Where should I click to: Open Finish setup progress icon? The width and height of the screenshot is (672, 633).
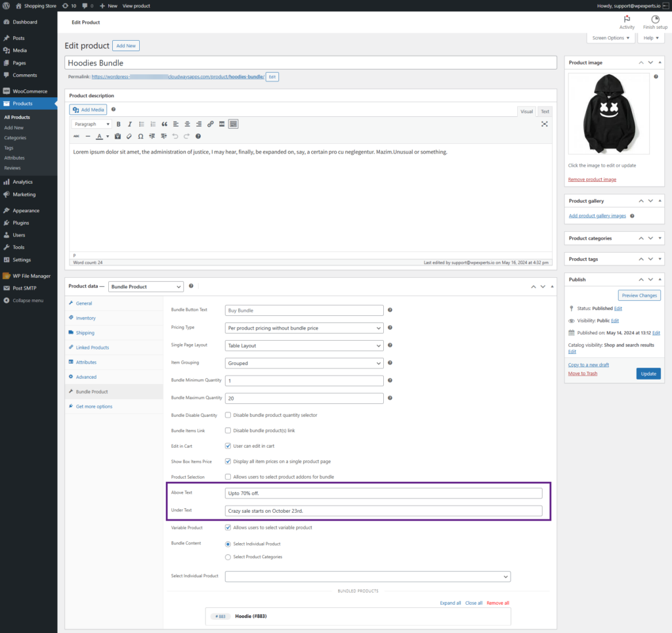click(x=656, y=19)
